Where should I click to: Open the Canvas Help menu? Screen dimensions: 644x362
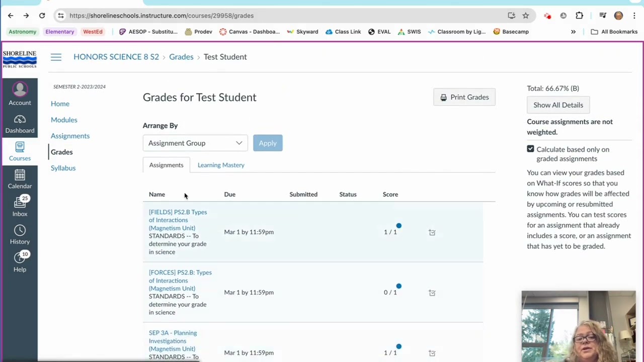coord(20,263)
